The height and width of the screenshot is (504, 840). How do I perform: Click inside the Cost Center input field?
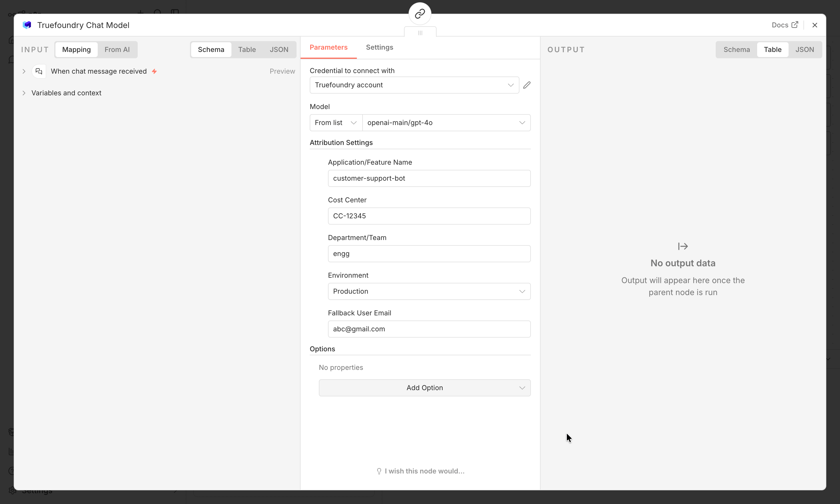tap(429, 216)
